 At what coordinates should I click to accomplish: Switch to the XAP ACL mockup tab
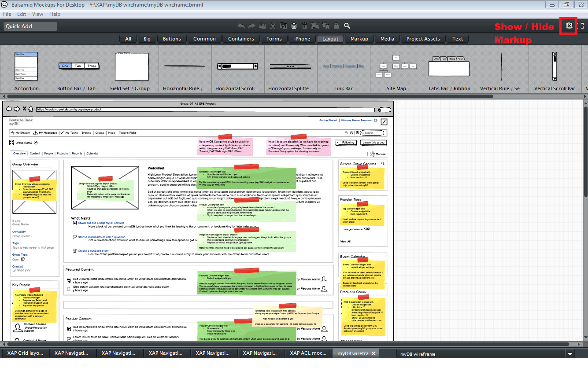point(308,353)
